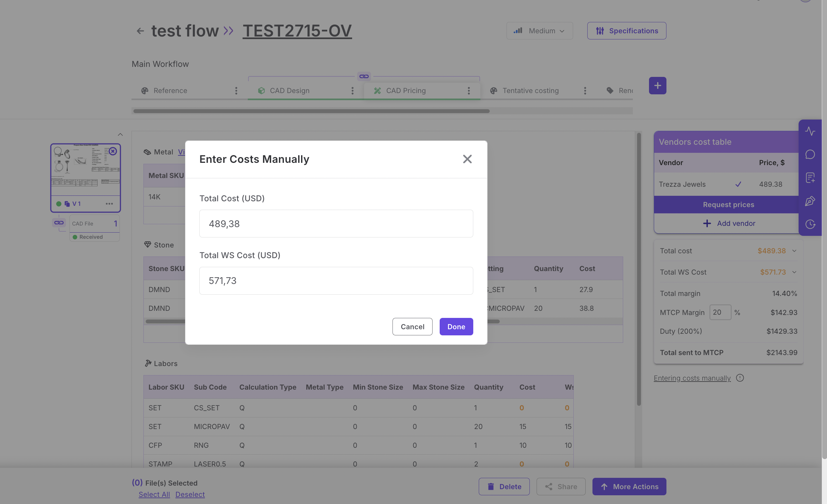Expand the Total cost breakdown chevron
Image resolution: width=827 pixels, height=504 pixels.
[794, 251]
